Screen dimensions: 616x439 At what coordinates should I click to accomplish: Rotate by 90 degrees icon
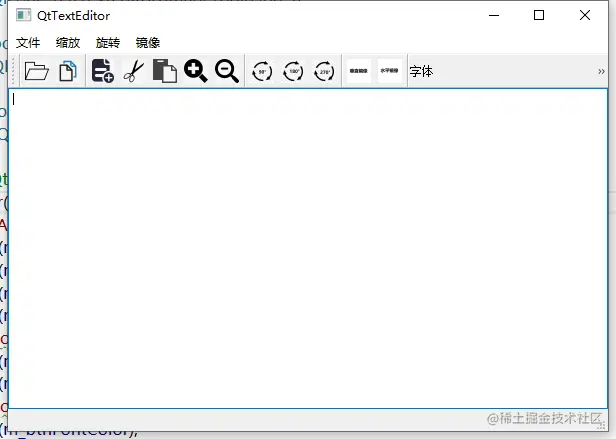(x=262, y=72)
